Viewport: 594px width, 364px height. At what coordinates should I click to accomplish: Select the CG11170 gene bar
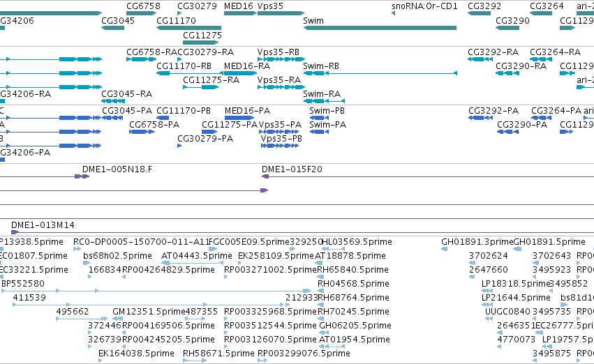(x=189, y=28)
